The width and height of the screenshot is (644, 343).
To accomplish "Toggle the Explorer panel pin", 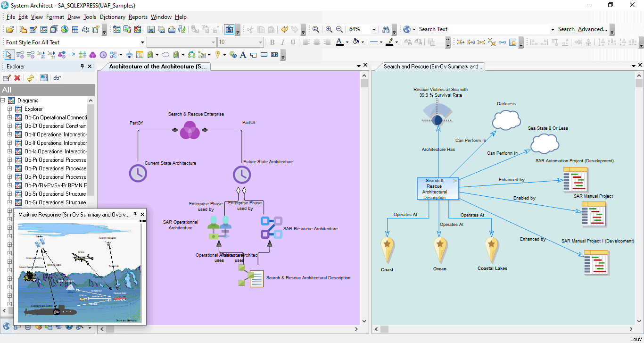I will 82,67.
